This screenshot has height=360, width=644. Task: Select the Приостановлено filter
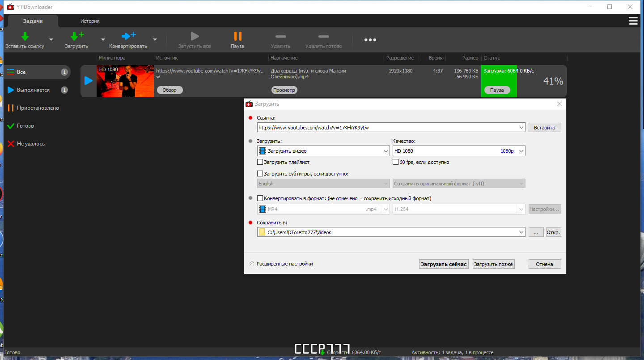37,108
